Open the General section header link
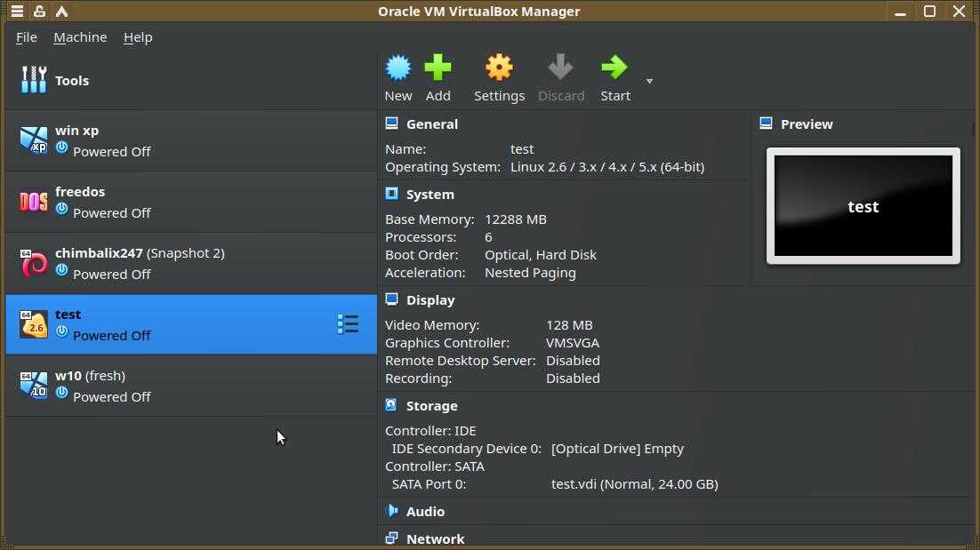Screen dimensions: 980x550 [x=432, y=124]
